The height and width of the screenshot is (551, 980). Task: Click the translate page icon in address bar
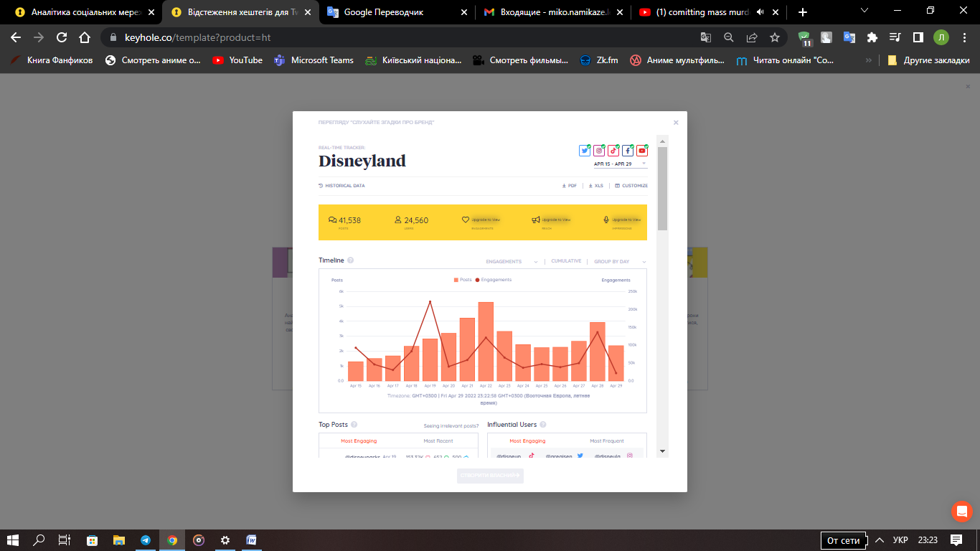tap(706, 37)
